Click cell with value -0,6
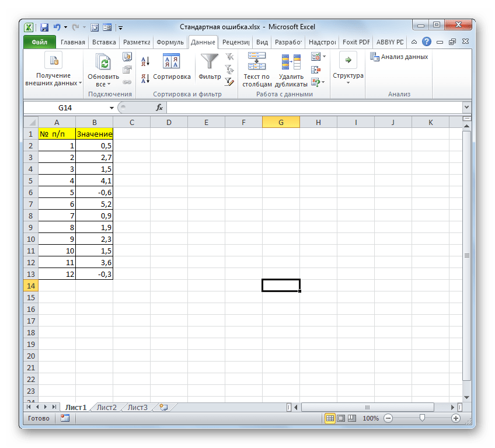 pyautogui.click(x=95, y=192)
